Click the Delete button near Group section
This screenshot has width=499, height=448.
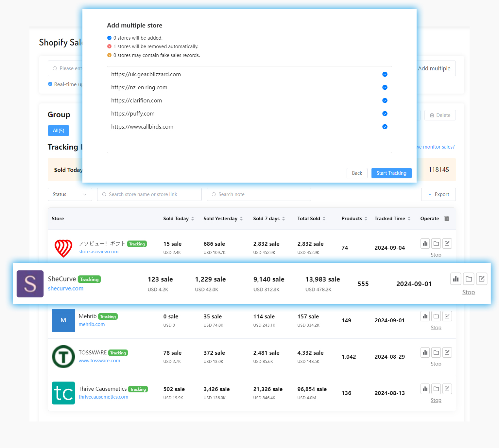440,115
